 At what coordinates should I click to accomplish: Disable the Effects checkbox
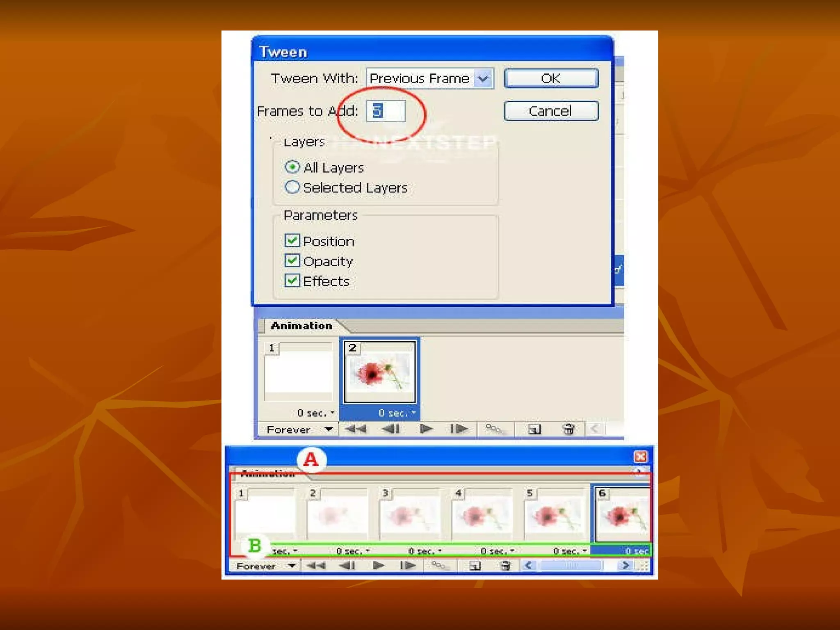click(292, 281)
